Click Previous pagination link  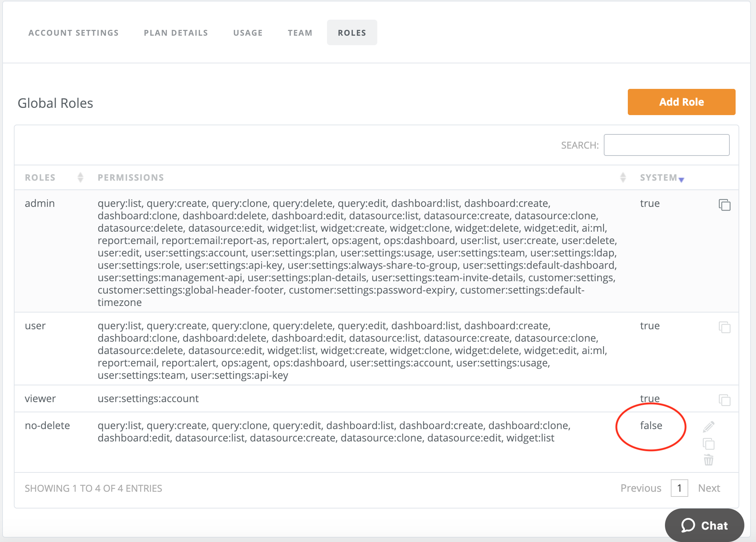[x=641, y=488]
